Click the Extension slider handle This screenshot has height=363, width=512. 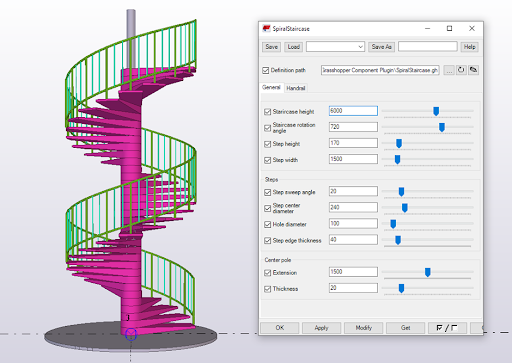coord(428,272)
